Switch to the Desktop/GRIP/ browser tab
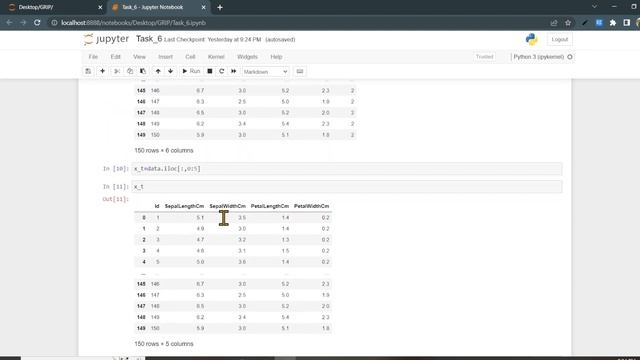 53,7
